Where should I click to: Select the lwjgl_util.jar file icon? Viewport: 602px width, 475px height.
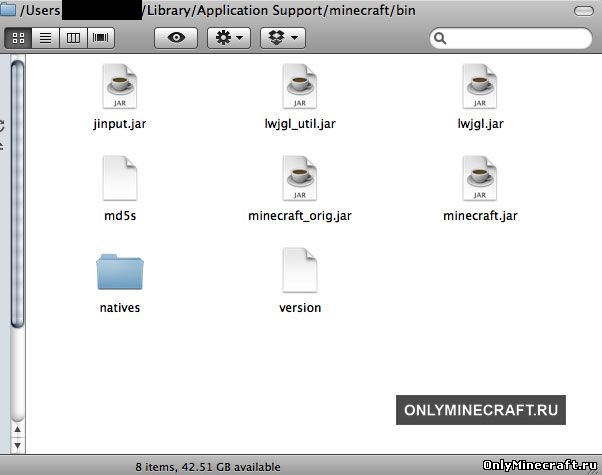click(299, 88)
